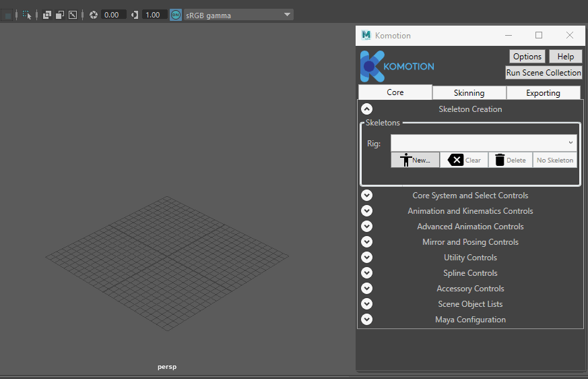Viewport: 588px width, 379px height.
Task: Click the persp camera label in viewport
Action: tap(167, 367)
